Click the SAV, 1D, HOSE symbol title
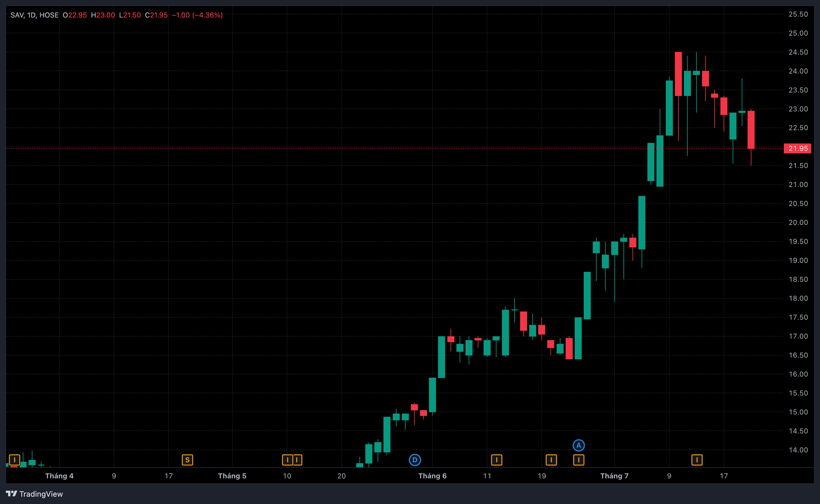The image size is (820, 504). (x=34, y=15)
